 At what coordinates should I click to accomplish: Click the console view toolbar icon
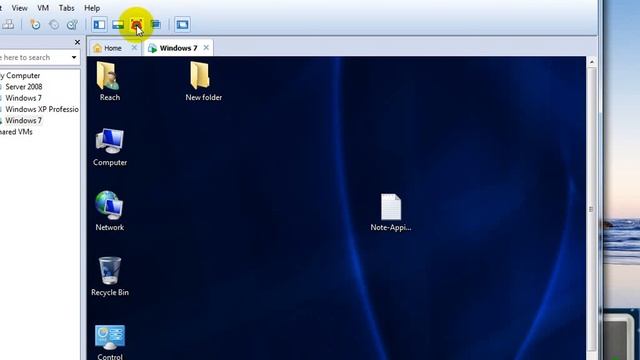pos(182,24)
